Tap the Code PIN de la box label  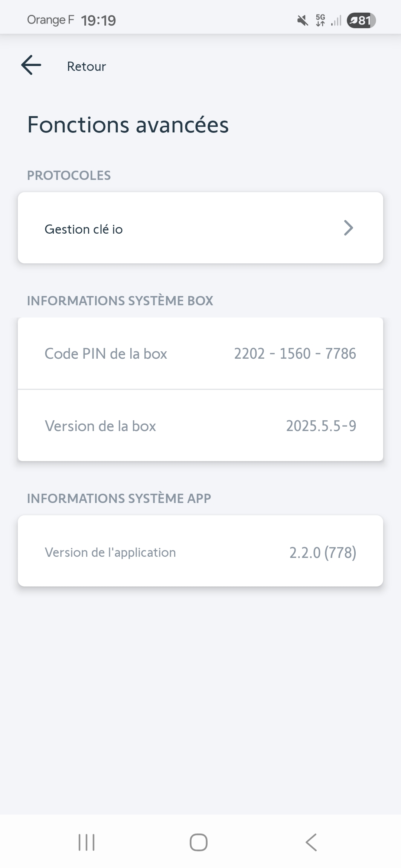[x=106, y=354]
